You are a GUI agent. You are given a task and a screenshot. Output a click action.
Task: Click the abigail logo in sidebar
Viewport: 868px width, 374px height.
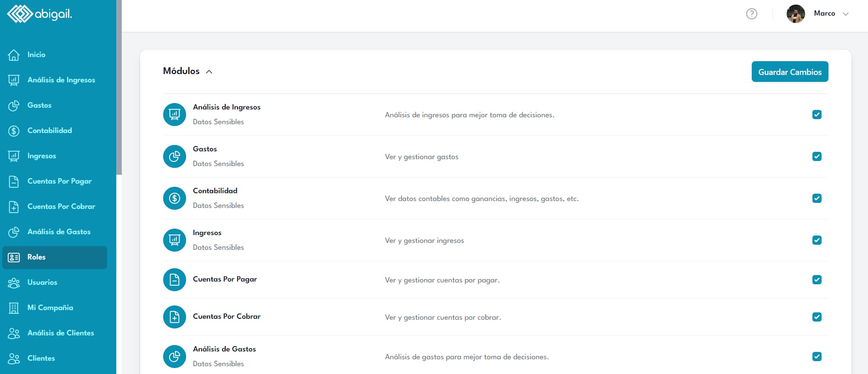40,14
